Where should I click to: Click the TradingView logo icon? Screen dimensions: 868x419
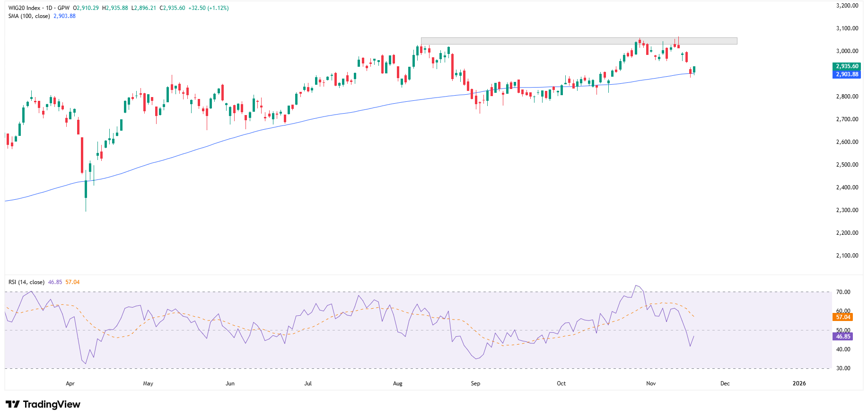(x=13, y=404)
